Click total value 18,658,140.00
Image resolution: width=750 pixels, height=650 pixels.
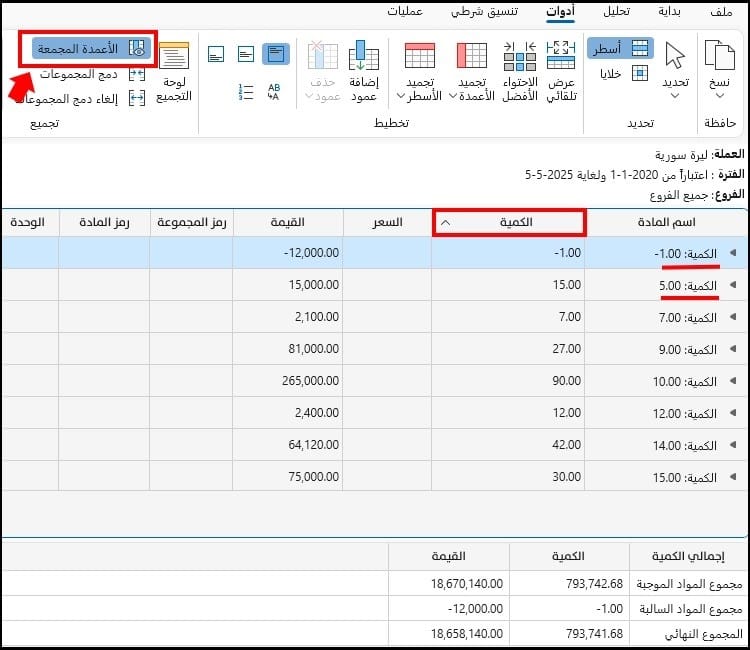(467, 634)
